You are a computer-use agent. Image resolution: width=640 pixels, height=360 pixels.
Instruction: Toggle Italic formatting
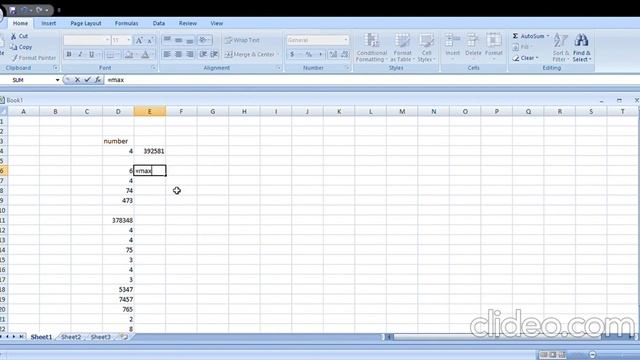80,54
